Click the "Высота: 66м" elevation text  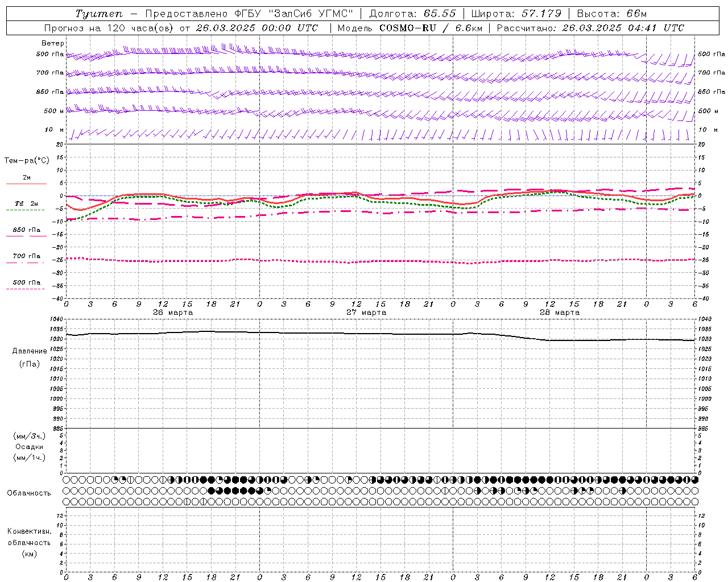[x=612, y=14]
